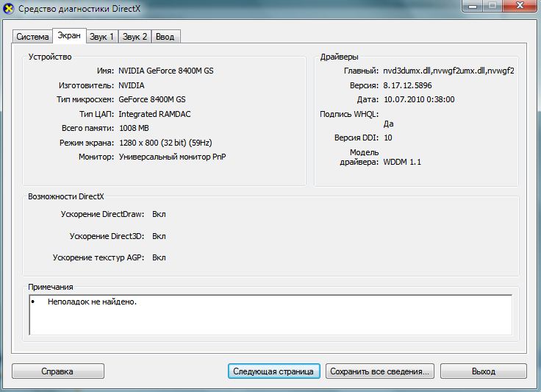Switch to the Система tab
Image resolution: width=541 pixels, height=392 pixels.
tap(32, 37)
